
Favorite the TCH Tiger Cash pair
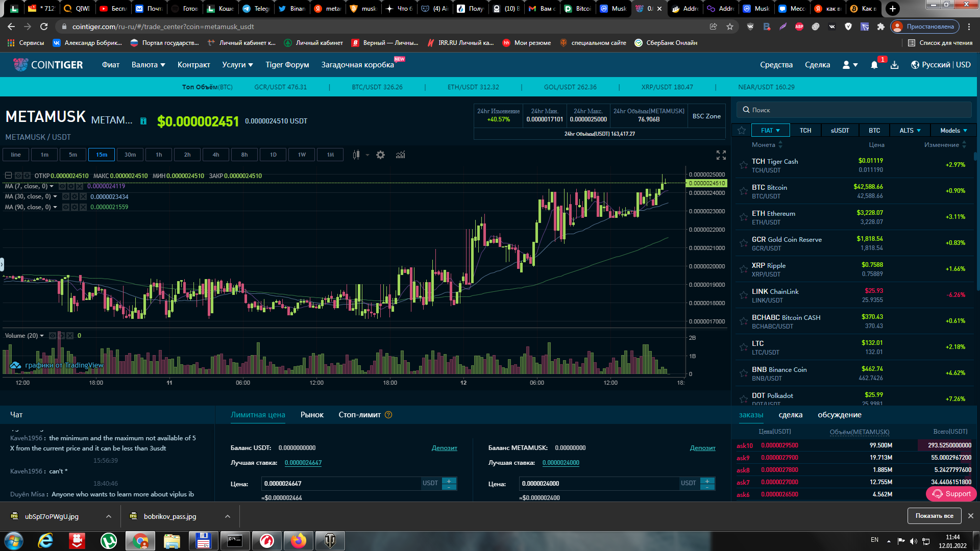pyautogui.click(x=743, y=165)
